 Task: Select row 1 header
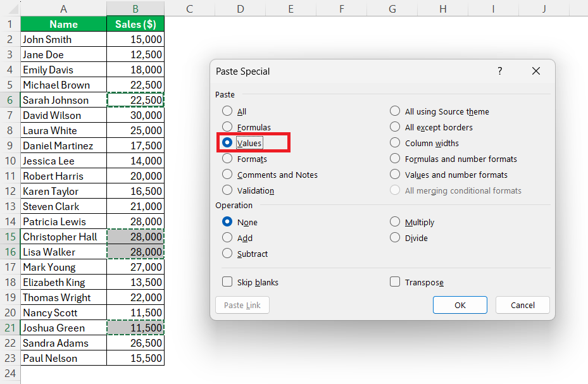[x=10, y=24]
